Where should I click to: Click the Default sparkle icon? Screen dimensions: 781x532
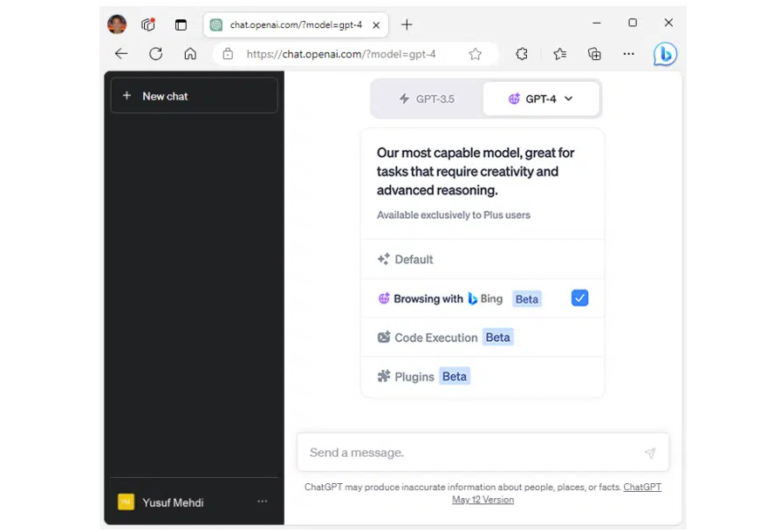coord(384,259)
